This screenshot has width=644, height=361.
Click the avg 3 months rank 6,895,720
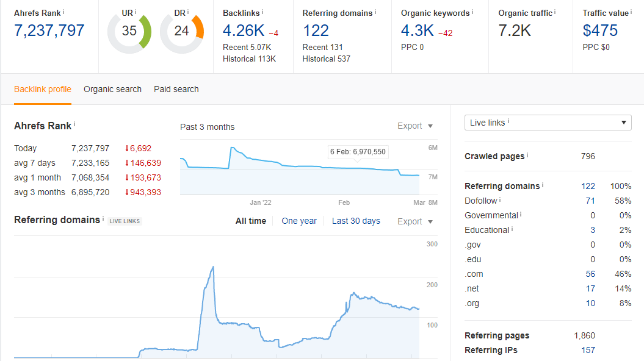90,193
